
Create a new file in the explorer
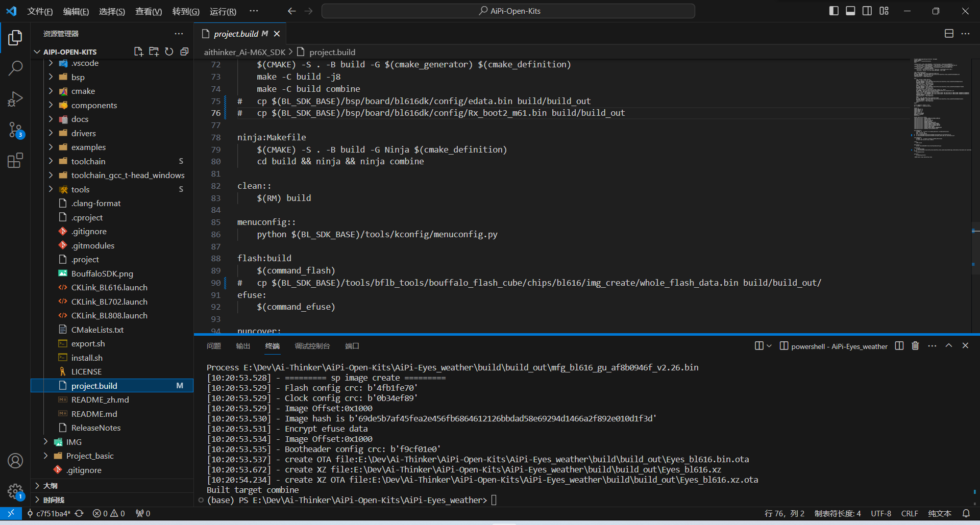[x=138, y=52]
